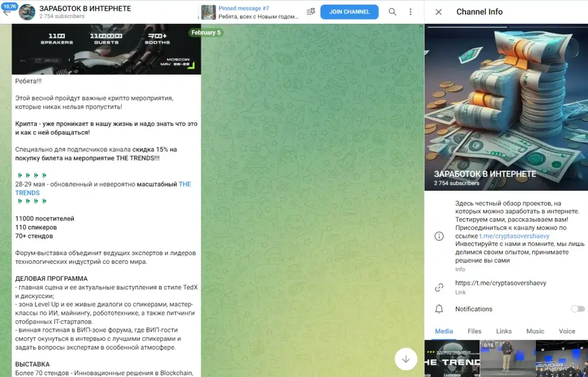Click the '11000 посетителей' line
This screenshot has height=377, width=588.
45,219
